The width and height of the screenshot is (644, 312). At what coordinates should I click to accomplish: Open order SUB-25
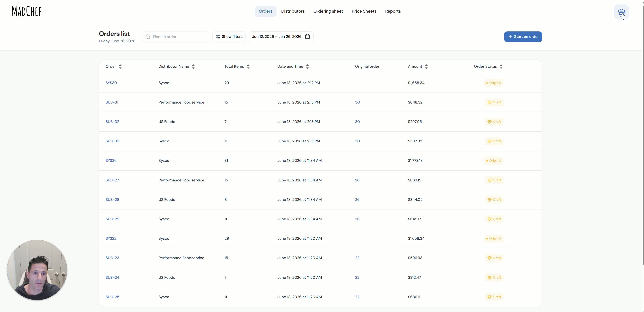click(x=112, y=297)
